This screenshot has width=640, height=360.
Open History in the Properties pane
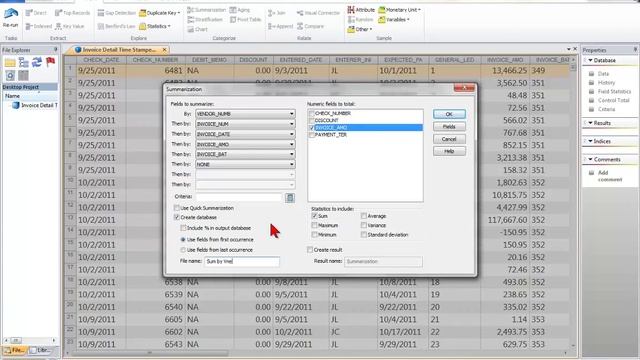coord(606,82)
